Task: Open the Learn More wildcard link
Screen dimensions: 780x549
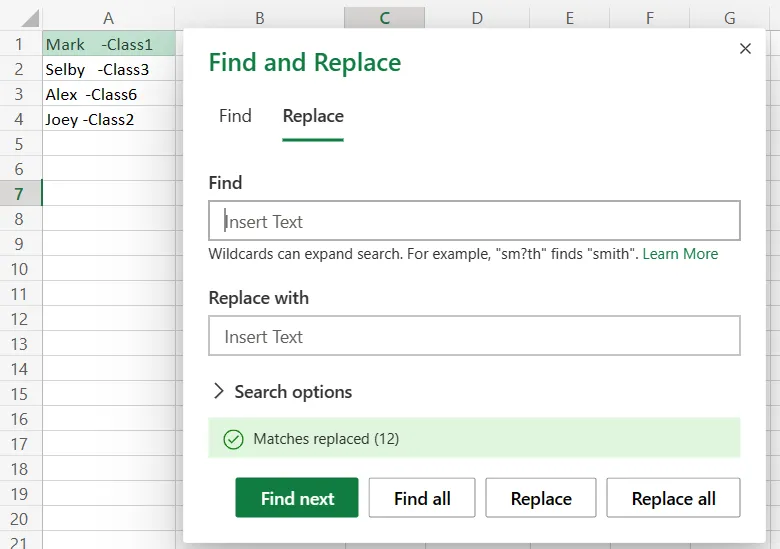Action: coord(680,254)
